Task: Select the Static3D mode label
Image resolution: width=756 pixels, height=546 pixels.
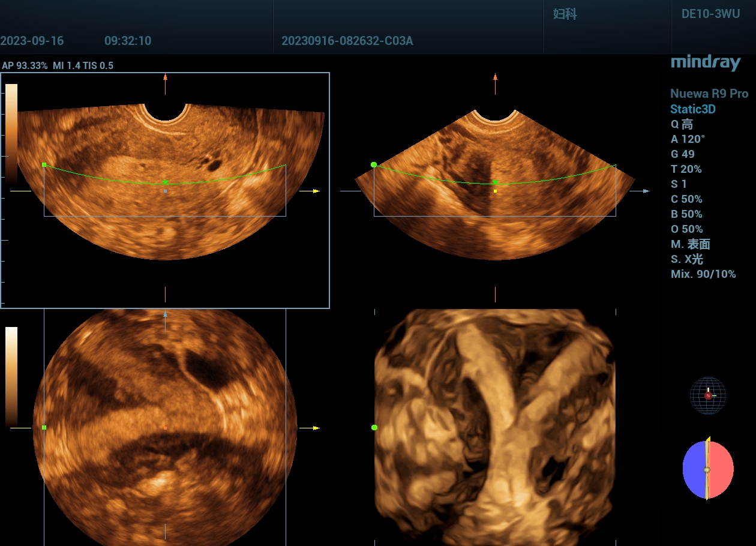Action: click(x=692, y=109)
